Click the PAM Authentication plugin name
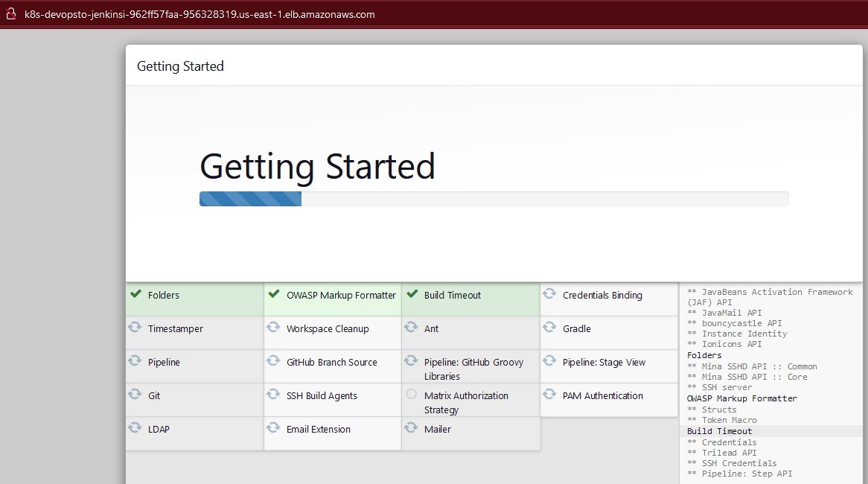868x484 pixels. pyautogui.click(x=603, y=396)
